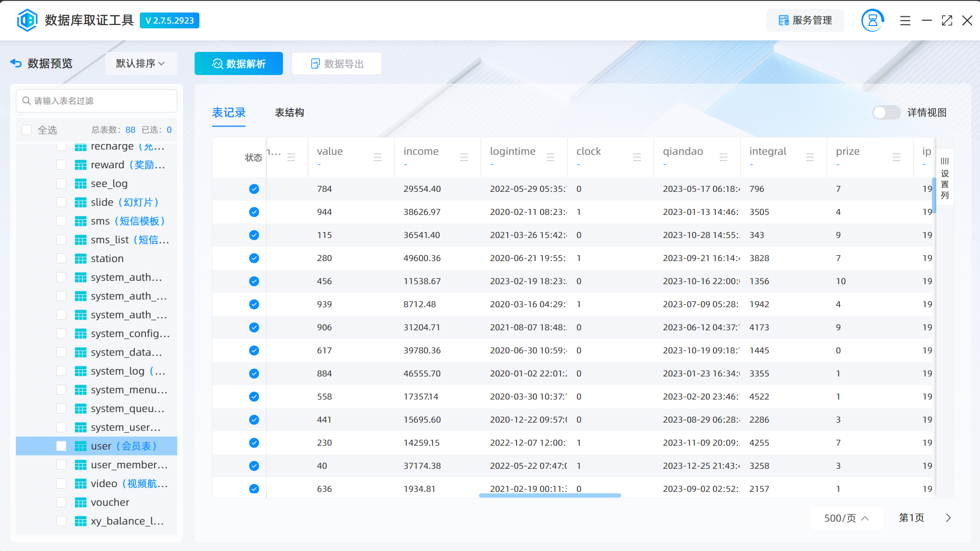This screenshot has width=980, height=551.
Task: Tick the see_log checkbox
Action: coord(61,184)
